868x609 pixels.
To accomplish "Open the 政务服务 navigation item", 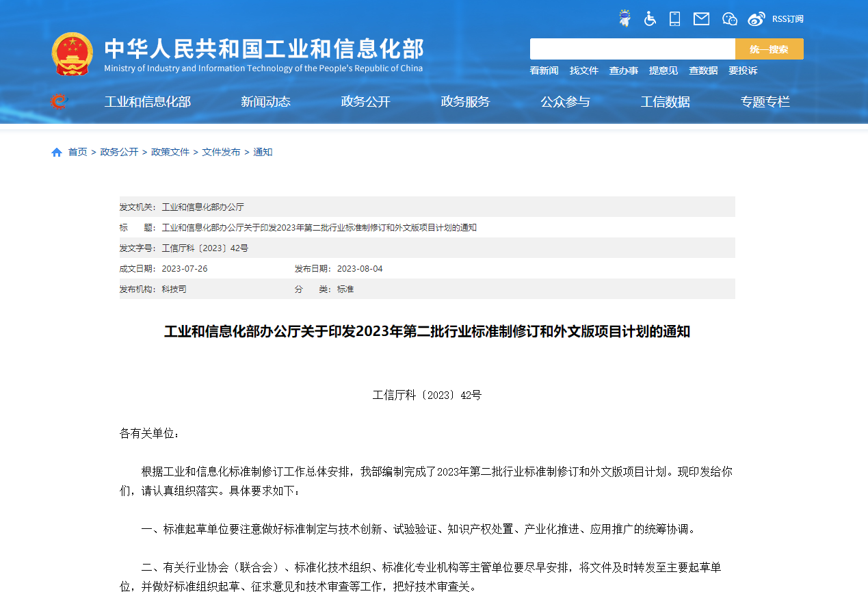I will 466,102.
